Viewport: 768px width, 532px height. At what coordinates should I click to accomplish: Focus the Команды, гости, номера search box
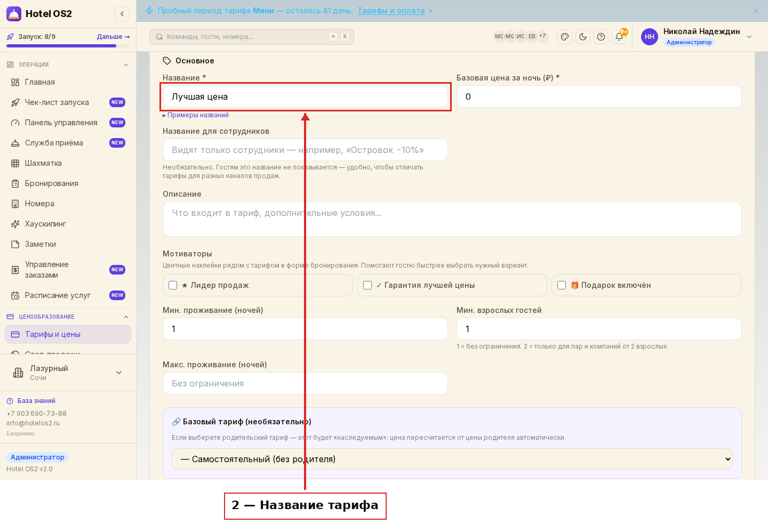(x=252, y=37)
